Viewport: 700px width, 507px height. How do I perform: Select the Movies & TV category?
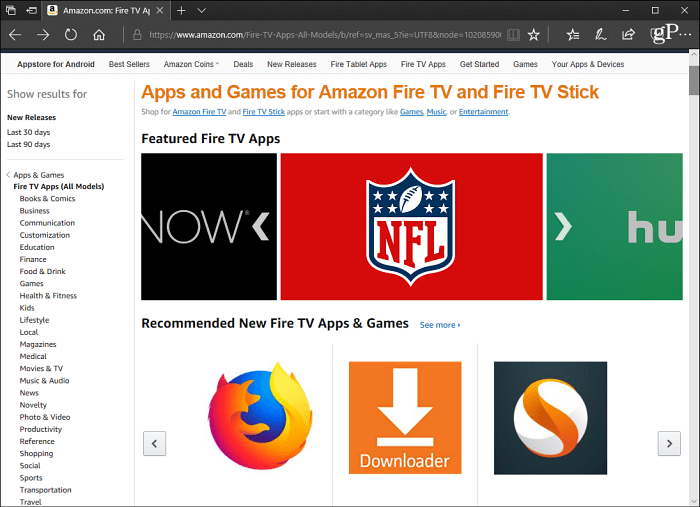click(x=41, y=368)
